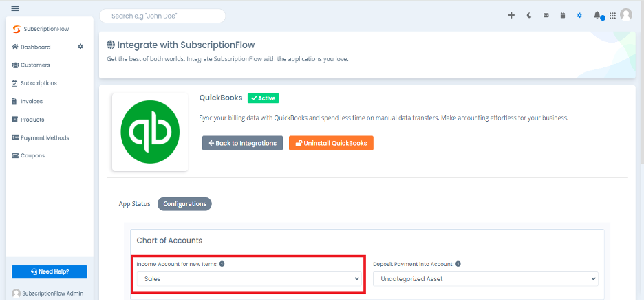The height and width of the screenshot is (301, 644).
Task: Click info icon beside Deposit Payment label
Action: tap(458, 264)
